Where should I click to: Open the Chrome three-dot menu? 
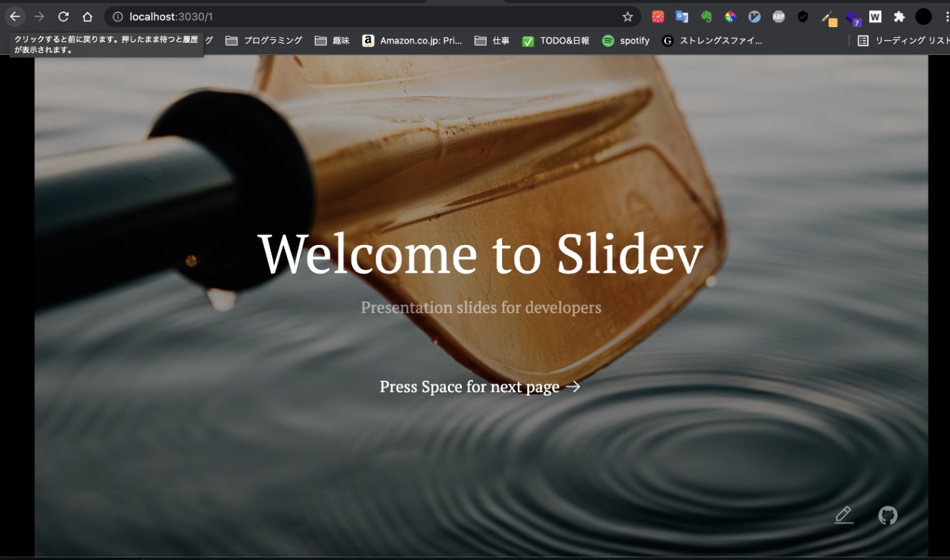coord(944,16)
